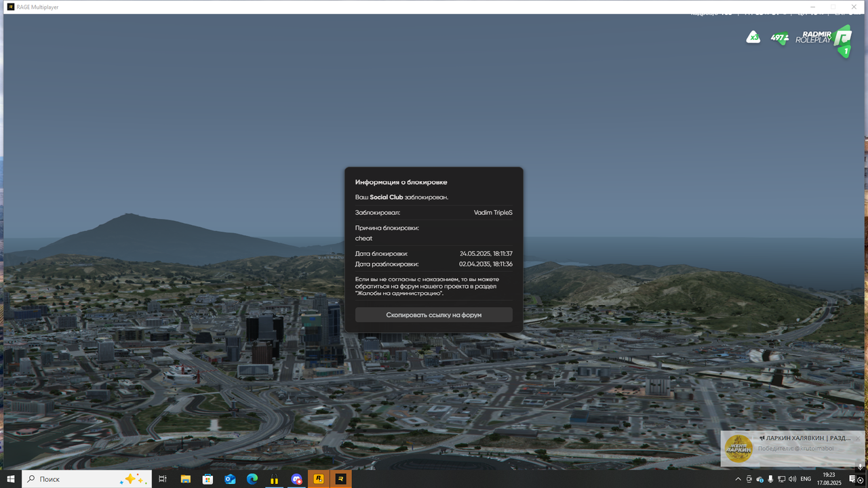Click the OneDrive cloud tray icon
868x488 pixels.
coord(759,479)
